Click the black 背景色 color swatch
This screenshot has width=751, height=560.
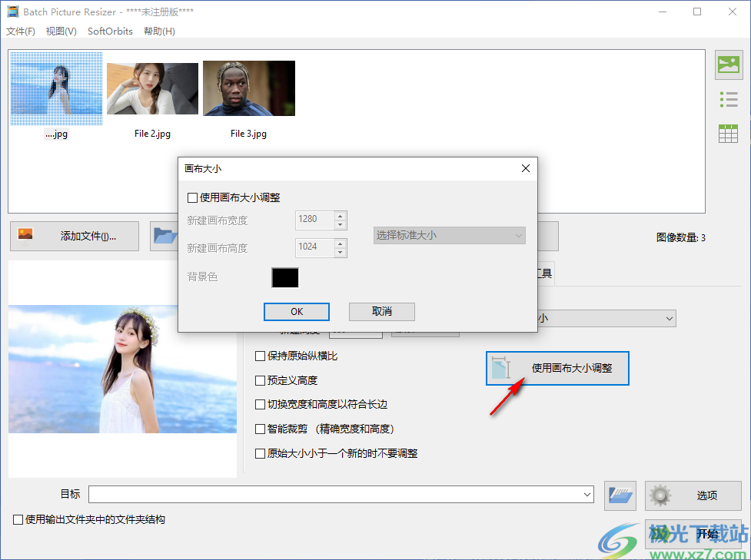click(x=284, y=277)
